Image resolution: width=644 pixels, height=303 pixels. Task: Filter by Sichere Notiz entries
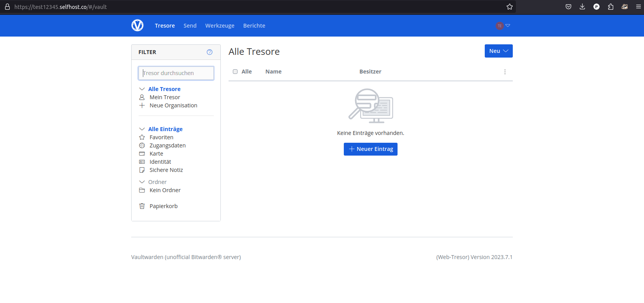click(166, 170)
